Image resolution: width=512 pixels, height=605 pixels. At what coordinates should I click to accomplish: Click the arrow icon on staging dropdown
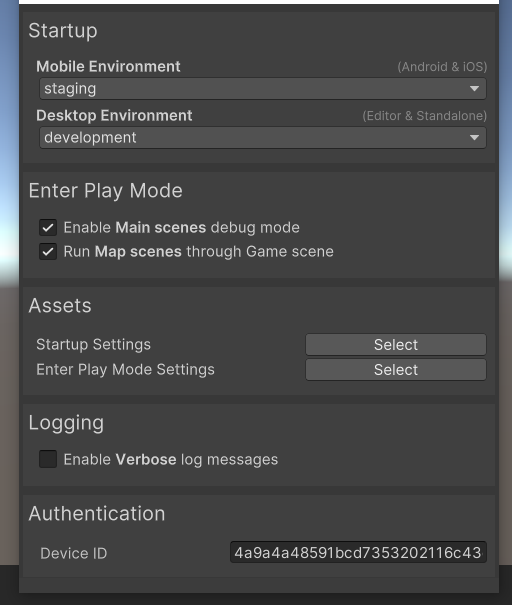coord(474,89)
